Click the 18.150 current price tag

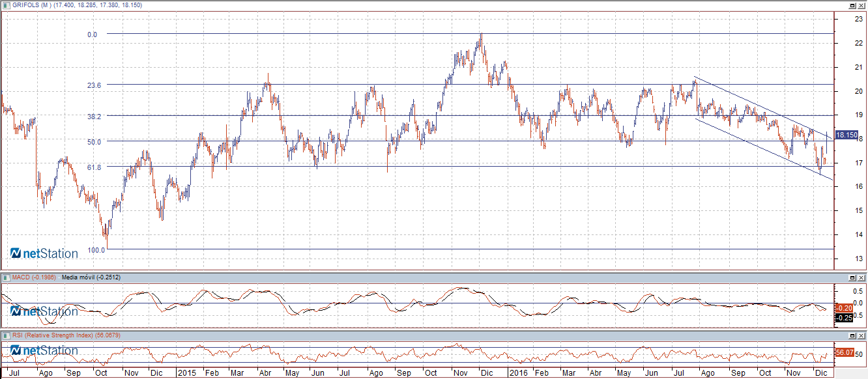(x=846, y=135)
